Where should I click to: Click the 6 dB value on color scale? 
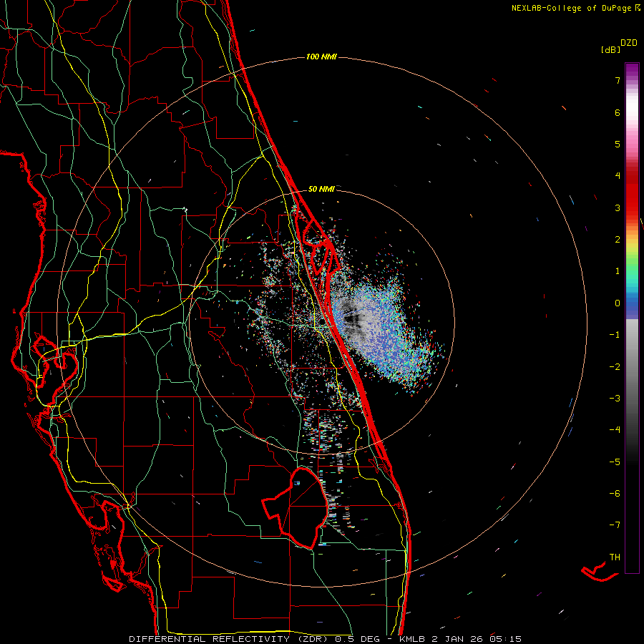pos(618,112)
